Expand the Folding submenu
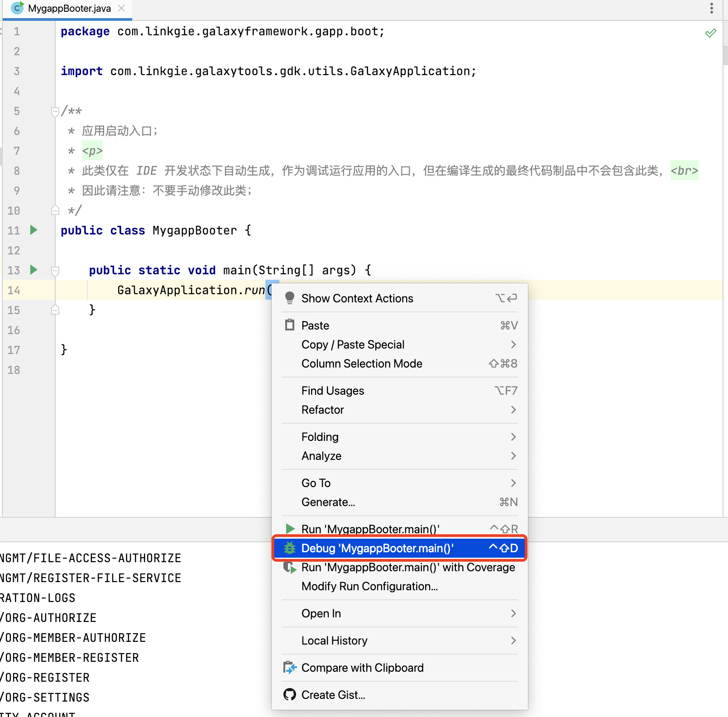This screenshot has height=717, width=728. pos(400,437)
